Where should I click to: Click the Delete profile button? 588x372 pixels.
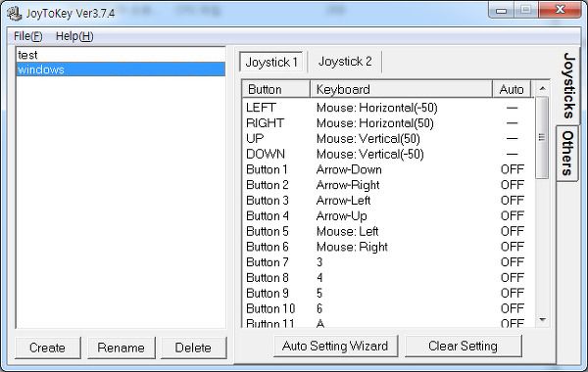point(193,348)
